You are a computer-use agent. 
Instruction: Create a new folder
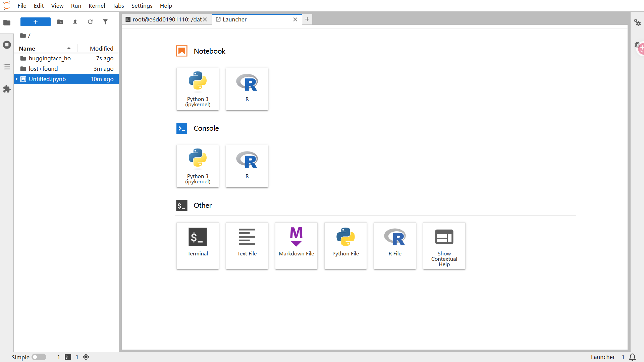(60, 22)
